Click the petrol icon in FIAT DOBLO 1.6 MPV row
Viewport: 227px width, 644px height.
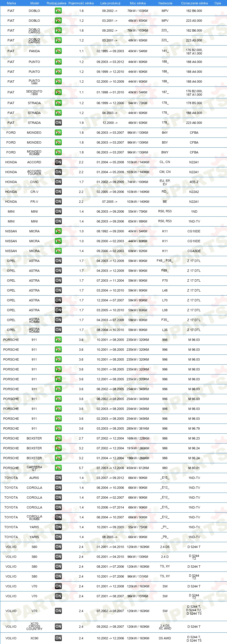58,11
